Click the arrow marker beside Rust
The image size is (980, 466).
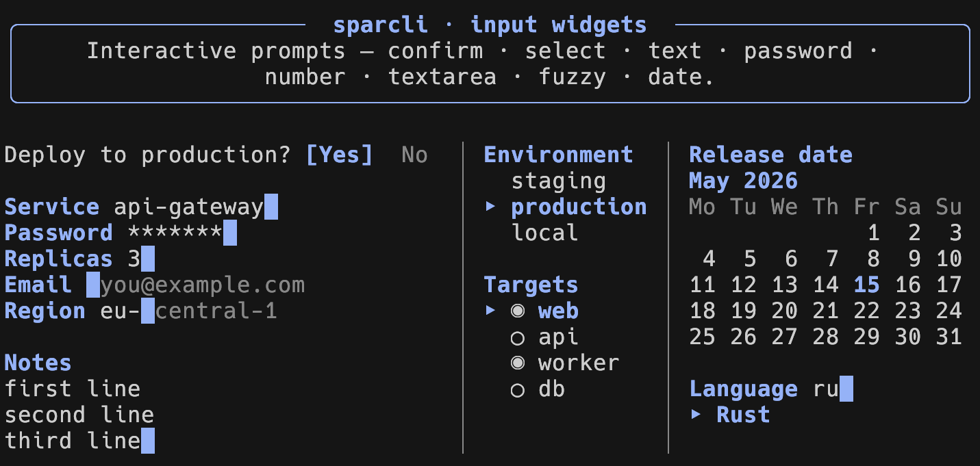696,415
